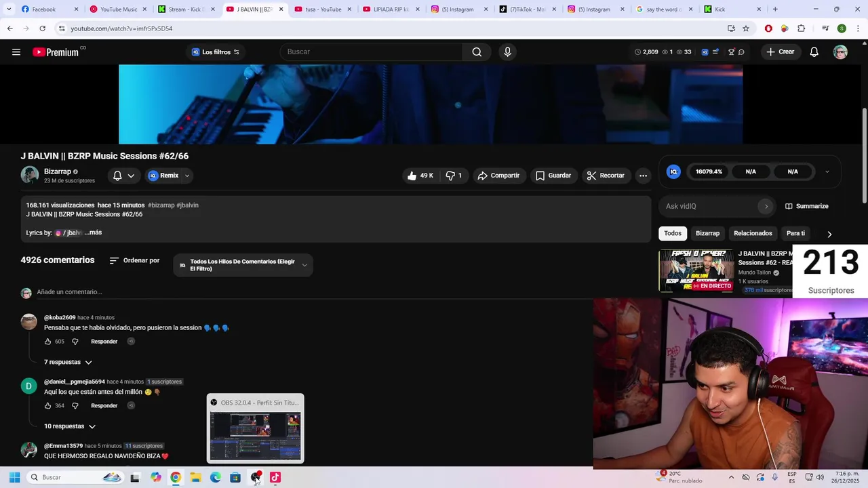Click the vidIQ logo in header stats bar
This screenshot has height=488, width=868.
705,52
